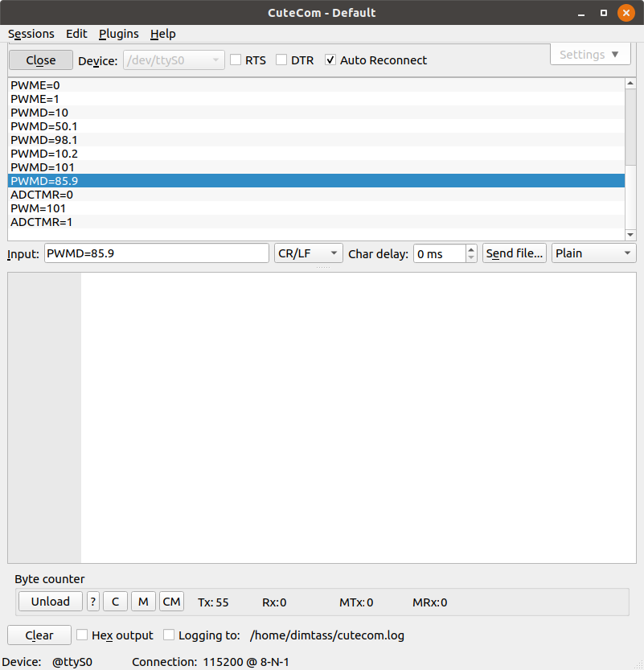Toggle Hex output checkbox
The image size is (644, 670).
[x=82, y=635]
